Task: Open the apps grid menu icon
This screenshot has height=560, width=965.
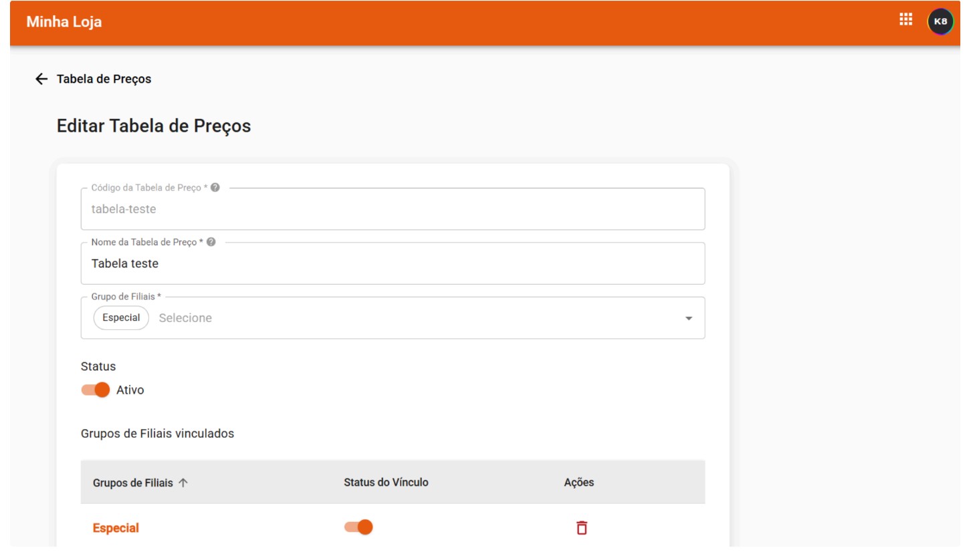Action: [905, 19]
